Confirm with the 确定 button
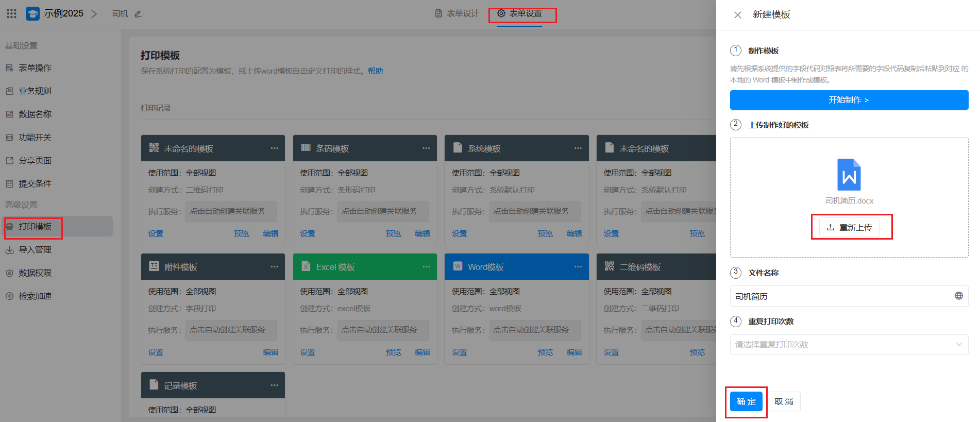 coord(746,401)
